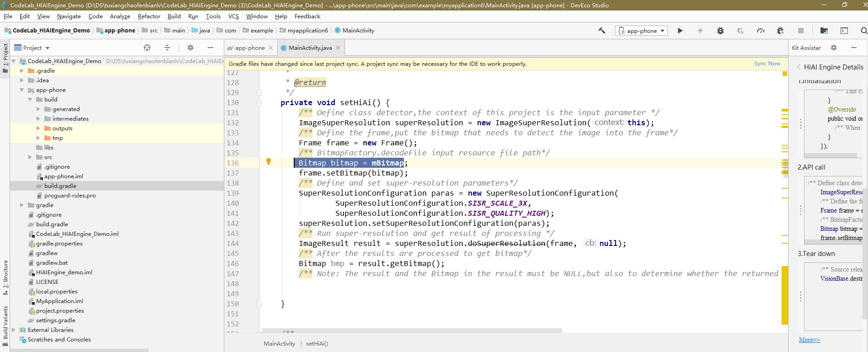
Task: Attach debugger to process icon
Action: [x=780, y=31]
